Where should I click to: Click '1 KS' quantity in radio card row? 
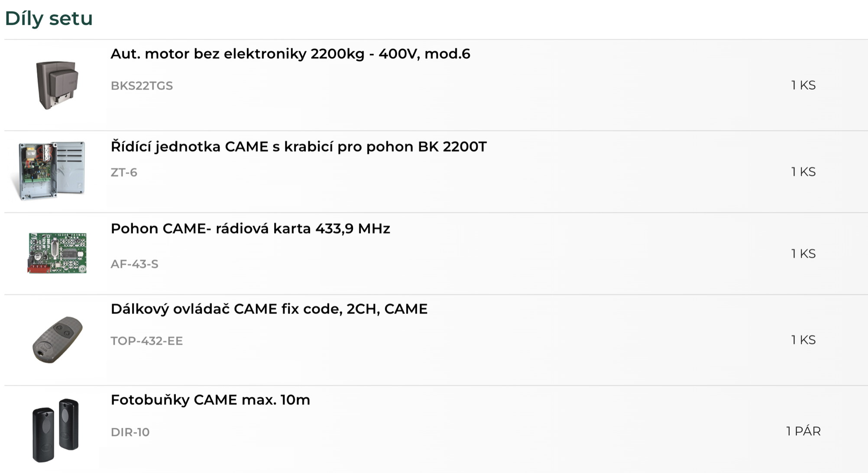point(803,253)
